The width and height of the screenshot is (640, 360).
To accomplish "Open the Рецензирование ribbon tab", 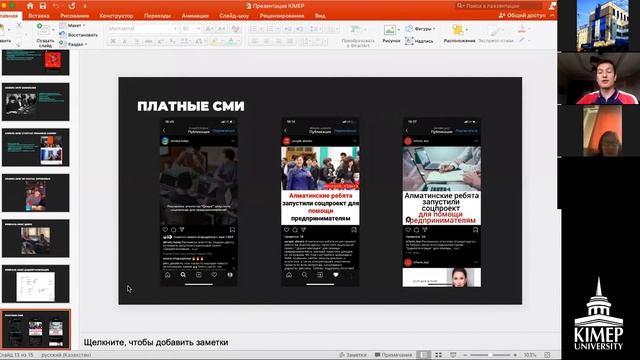I will [x=282, y=16].
